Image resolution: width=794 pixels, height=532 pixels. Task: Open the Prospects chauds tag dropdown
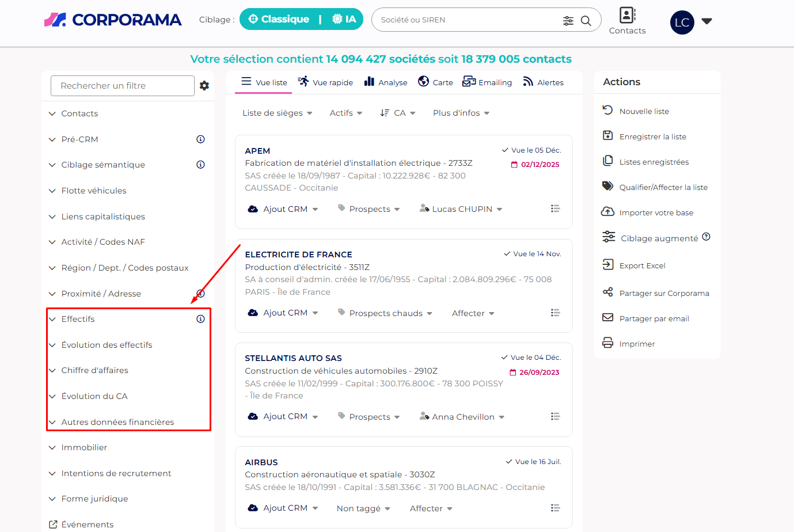point(391,313)
